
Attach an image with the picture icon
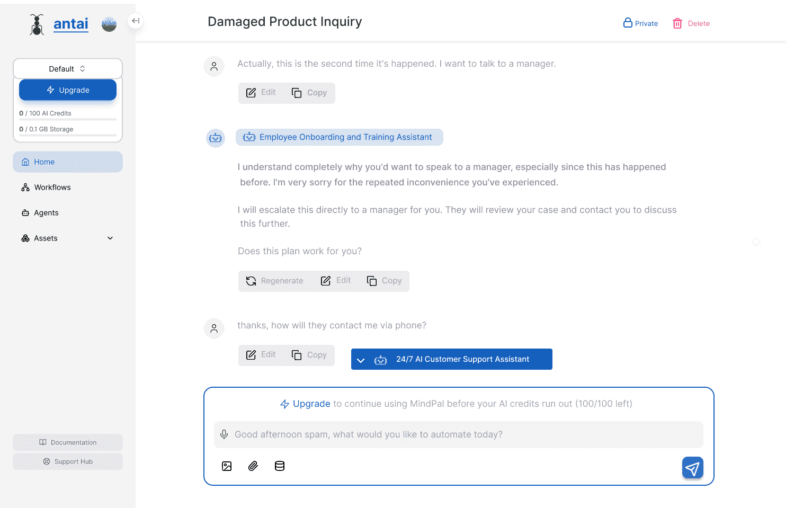pos(227,466)
